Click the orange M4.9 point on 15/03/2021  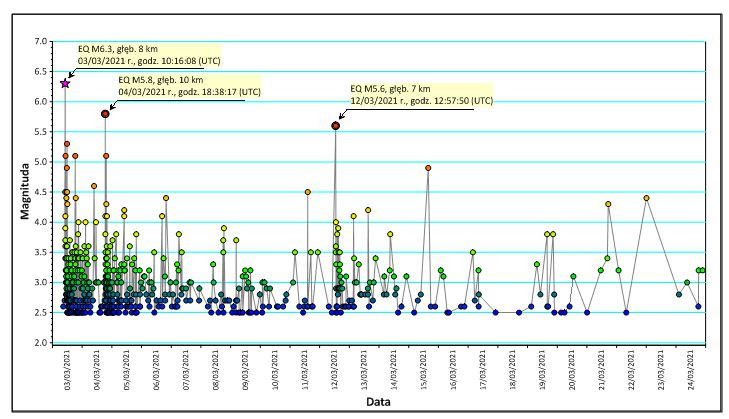click(x=428, y=168)
